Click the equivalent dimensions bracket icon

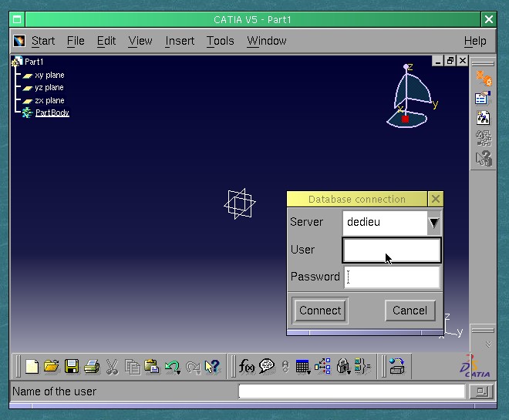(x=362, y=367)
